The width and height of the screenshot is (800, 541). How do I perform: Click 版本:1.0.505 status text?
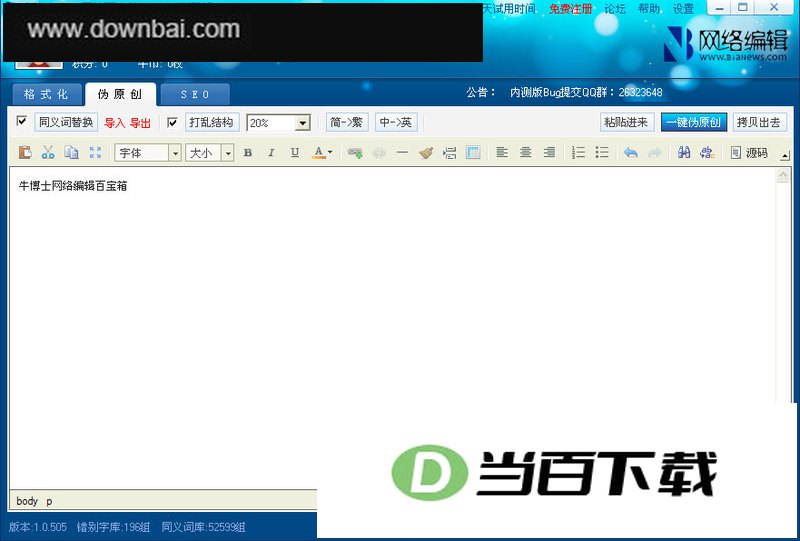[38, 527]
